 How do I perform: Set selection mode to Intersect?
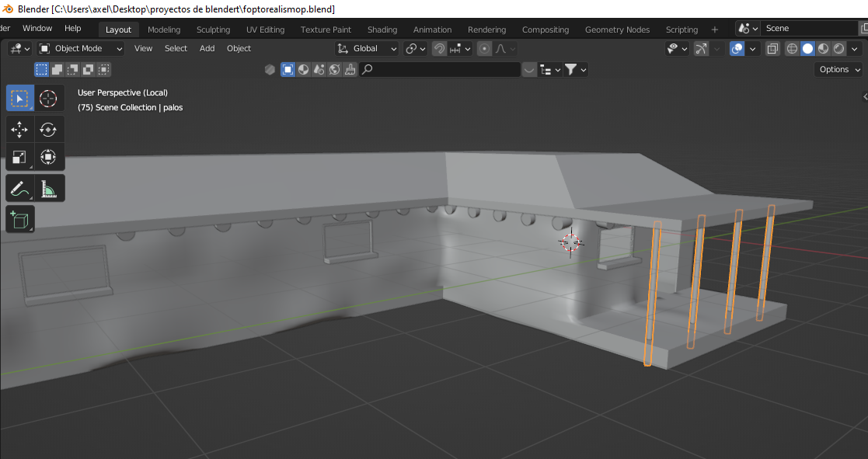pos(103,69)
